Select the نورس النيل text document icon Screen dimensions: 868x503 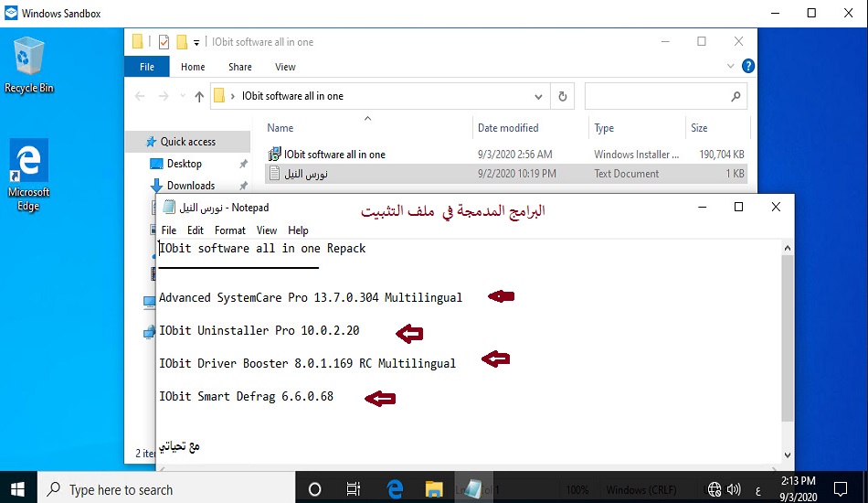274,174
